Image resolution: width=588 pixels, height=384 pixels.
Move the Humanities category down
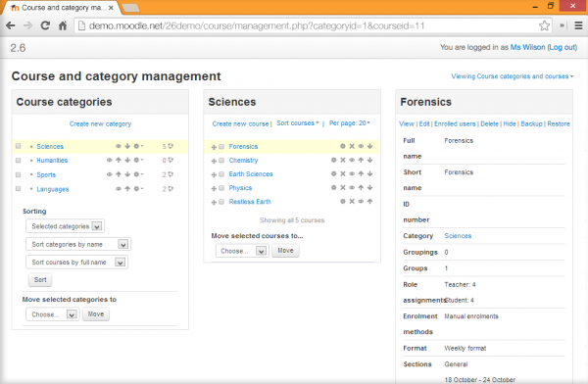click(x=127, y=160)
